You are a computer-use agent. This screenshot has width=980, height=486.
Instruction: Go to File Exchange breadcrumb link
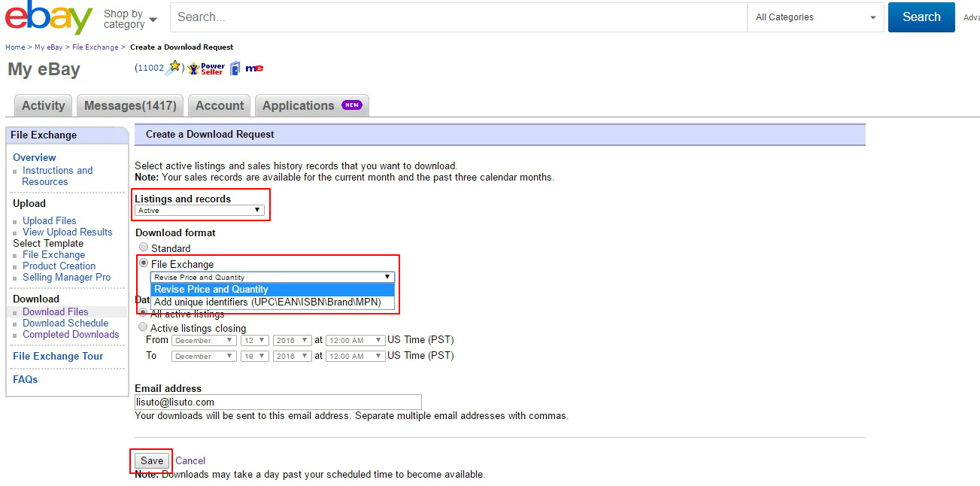coord(96,47)
